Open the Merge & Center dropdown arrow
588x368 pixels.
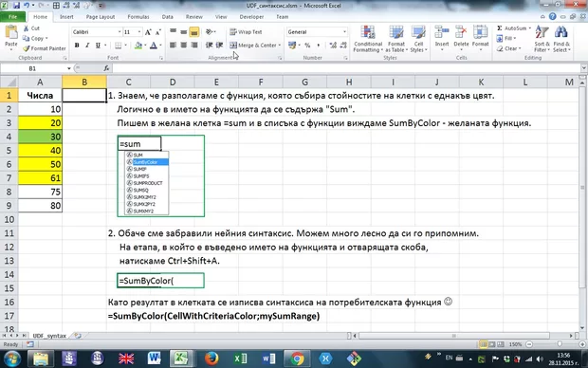[x=280, y=45]
